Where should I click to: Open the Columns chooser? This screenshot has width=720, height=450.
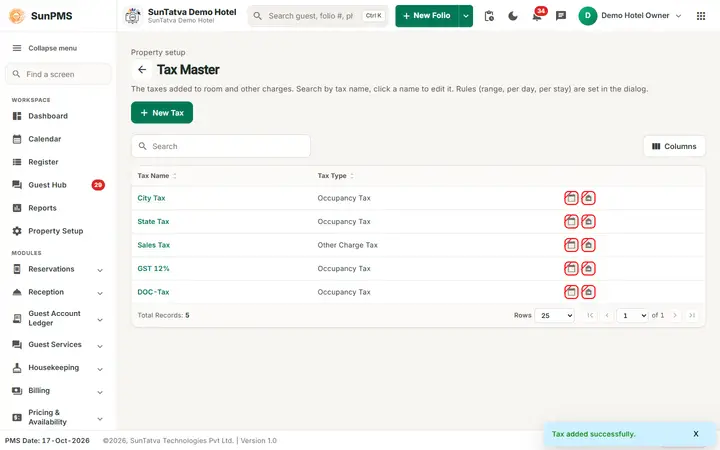pos(674,146)
